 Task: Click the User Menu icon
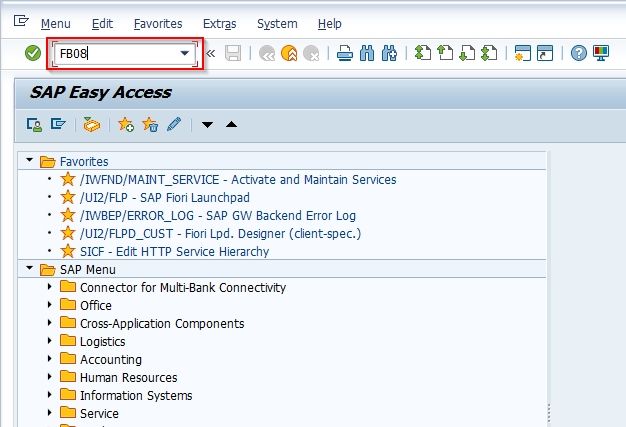pos(34,125)
